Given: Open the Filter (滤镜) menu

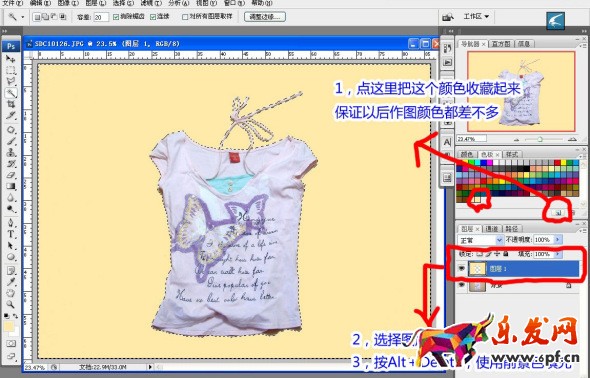Looking at the screenshot, I should point(151,3).
